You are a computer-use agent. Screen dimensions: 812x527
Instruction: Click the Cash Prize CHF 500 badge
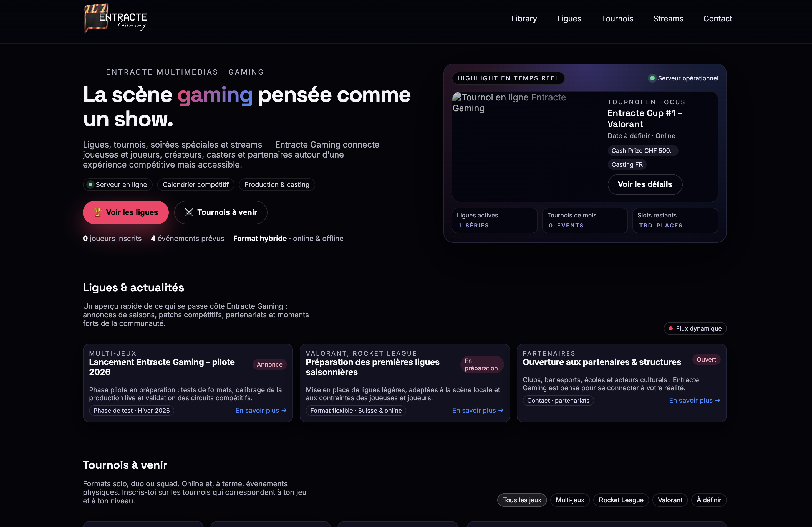click(x=643, y=150)
